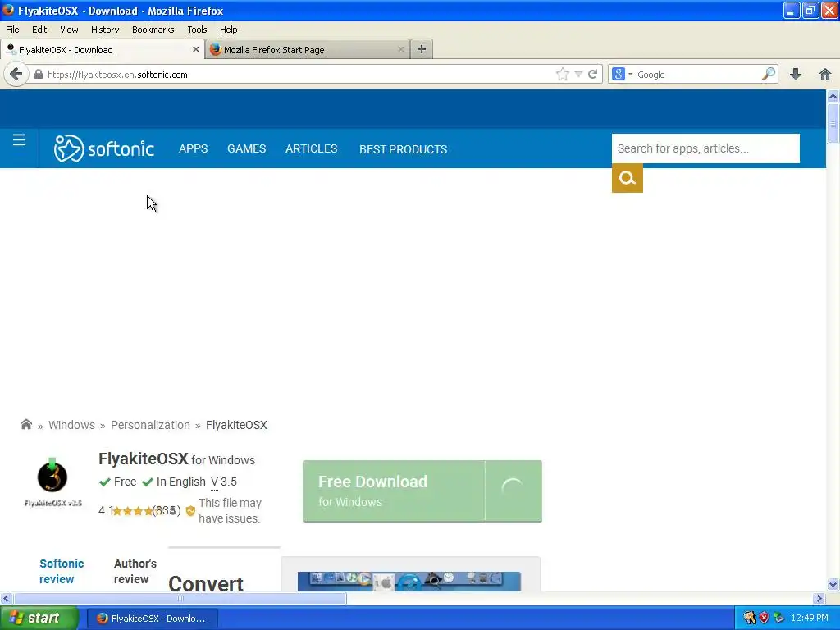Image resolution: width=840 pixels, height=630 pixels.
Task: Click the green arrow tray icon
Action: pyautogui.click(x=779, y=618)
